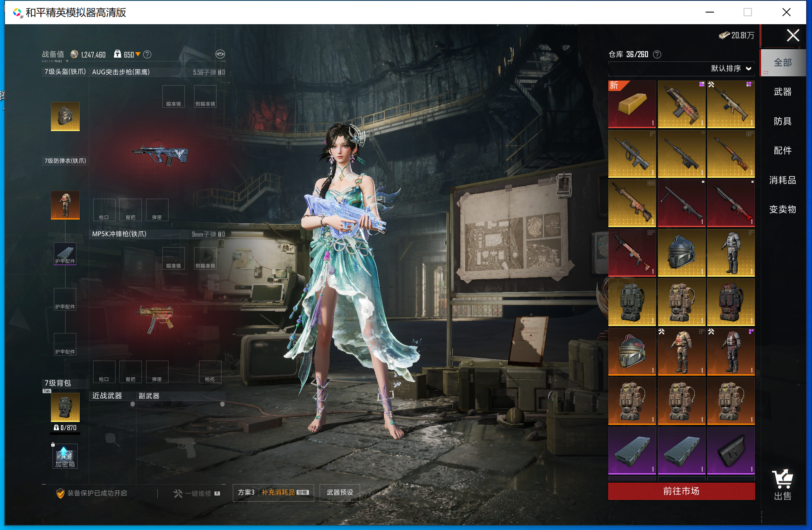Toggle the eye visibility icon
Viewport: 812px width, 530px height.
(x=220, y=54)
